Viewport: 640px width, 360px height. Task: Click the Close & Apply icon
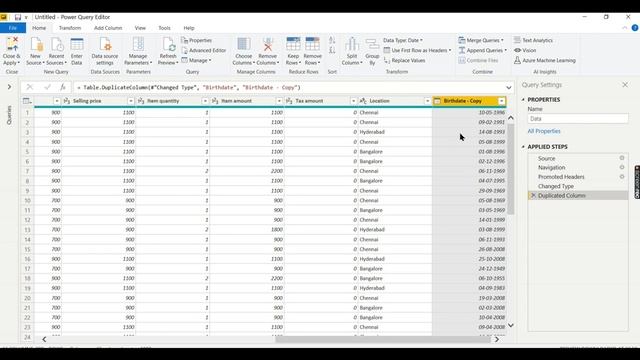(x=12, y=44)
